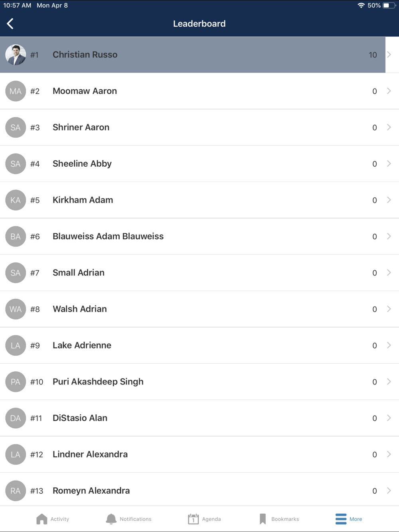Tap the KA avatar for Kirkham Adam
Screen dimensions: 399x532
(x=16, y=200)
